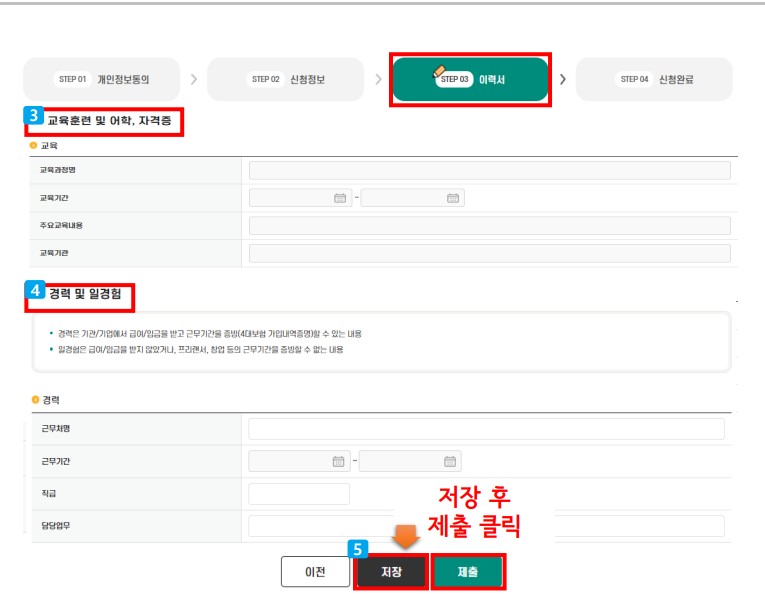This screenshot has height=596, width=765.
Task: Focus the education period end date field
Action: point(413,198)
